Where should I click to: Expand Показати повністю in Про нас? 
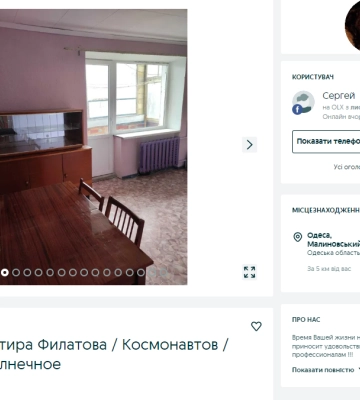click(323, 370)
